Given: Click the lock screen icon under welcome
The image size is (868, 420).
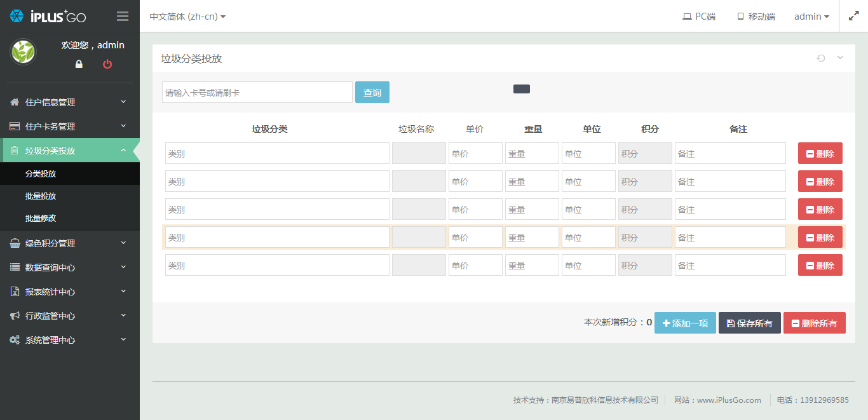Looking at the screenshot, I should click(79, 64).
